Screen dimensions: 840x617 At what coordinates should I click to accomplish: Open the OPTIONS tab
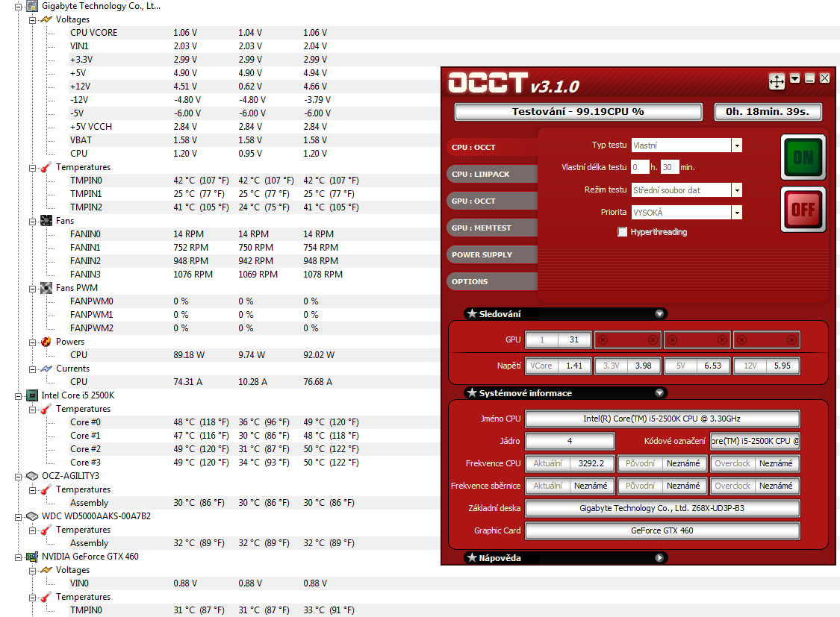(491, 281)
